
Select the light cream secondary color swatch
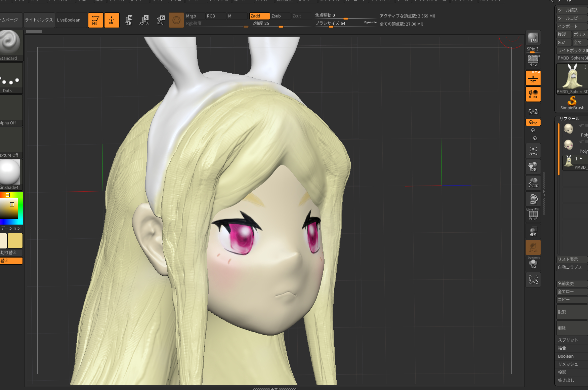coord(3,241)
